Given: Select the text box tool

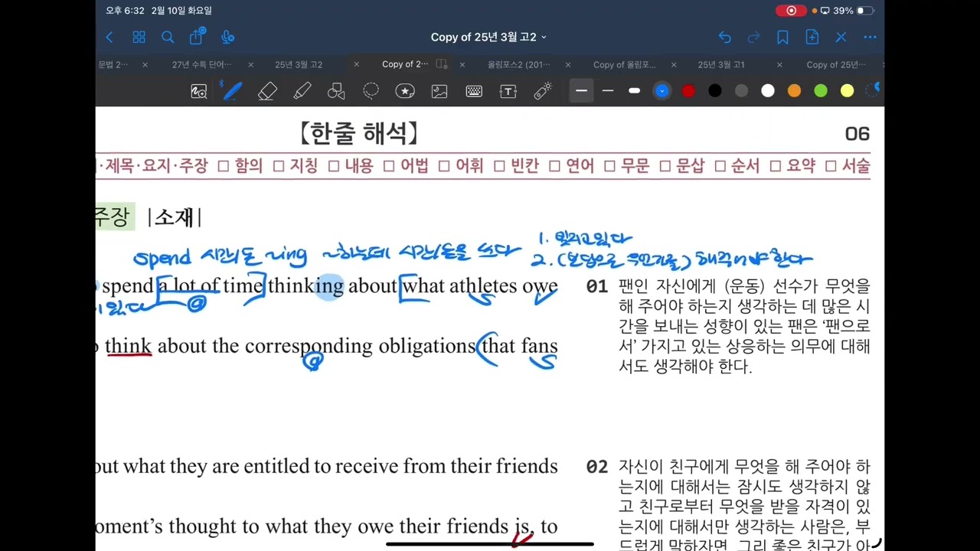Looking at the screenshot, I should click(508, 92).
